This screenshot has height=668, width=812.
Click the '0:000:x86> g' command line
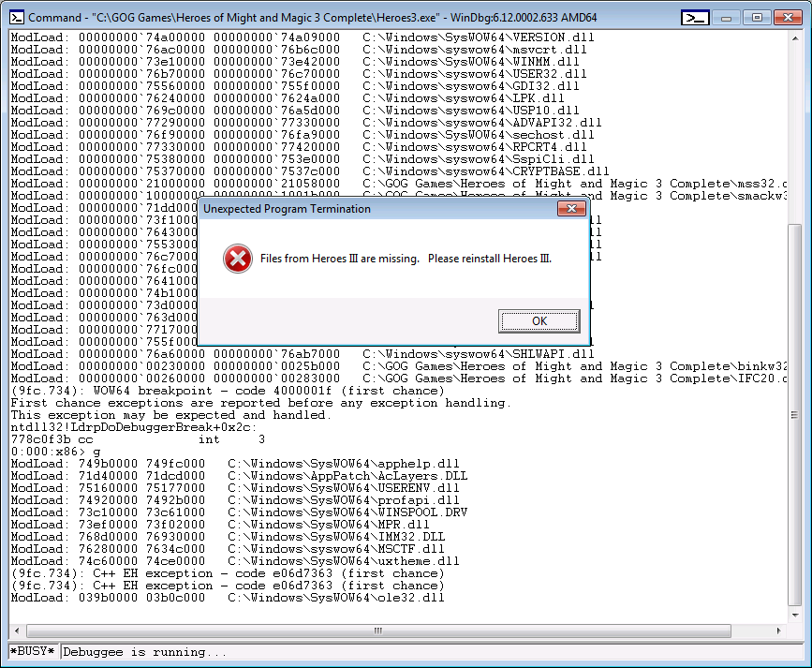pyautogui.click(x=56, y=452)
